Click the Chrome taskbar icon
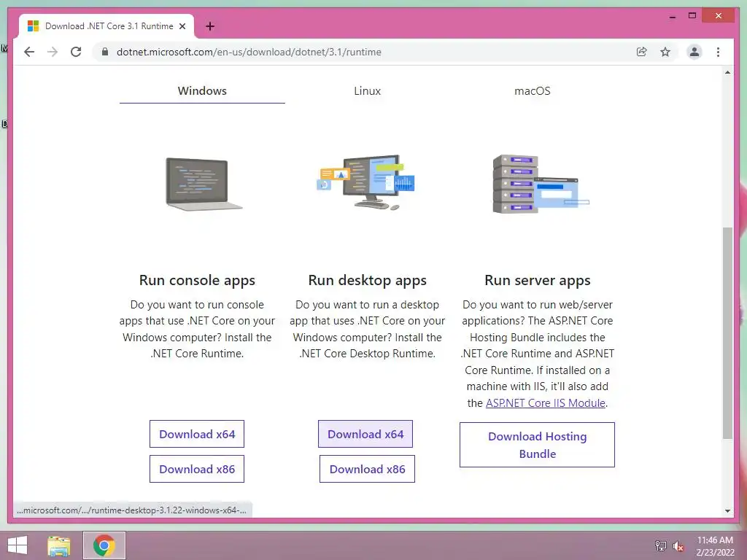Screen dimensions: 747x560 tap(104, 545)
